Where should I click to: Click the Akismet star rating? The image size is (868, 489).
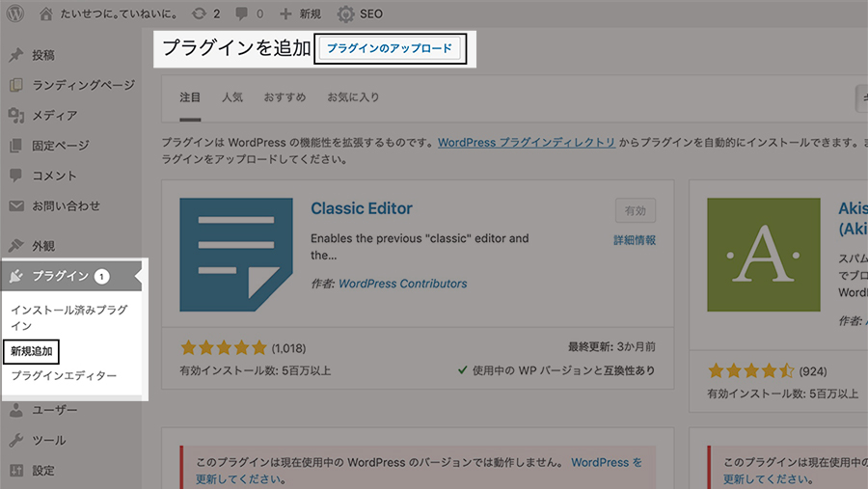click(x=751, y=370)
